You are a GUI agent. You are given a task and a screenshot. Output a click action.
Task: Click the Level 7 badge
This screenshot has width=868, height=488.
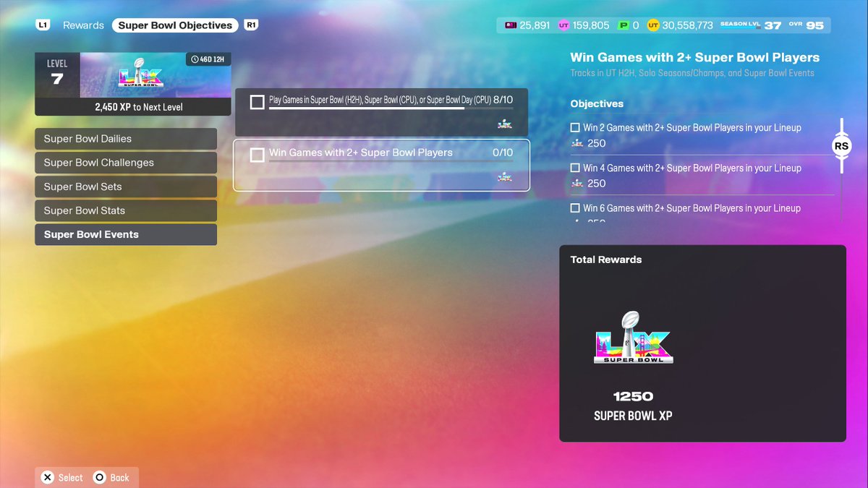click(57, 74)
